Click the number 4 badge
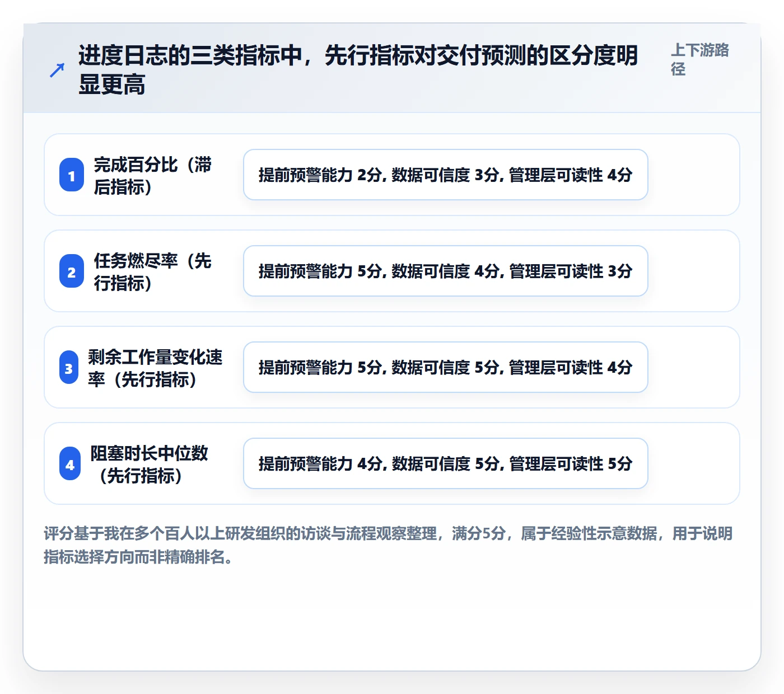 pyautogui.click(x=70, y=464)
